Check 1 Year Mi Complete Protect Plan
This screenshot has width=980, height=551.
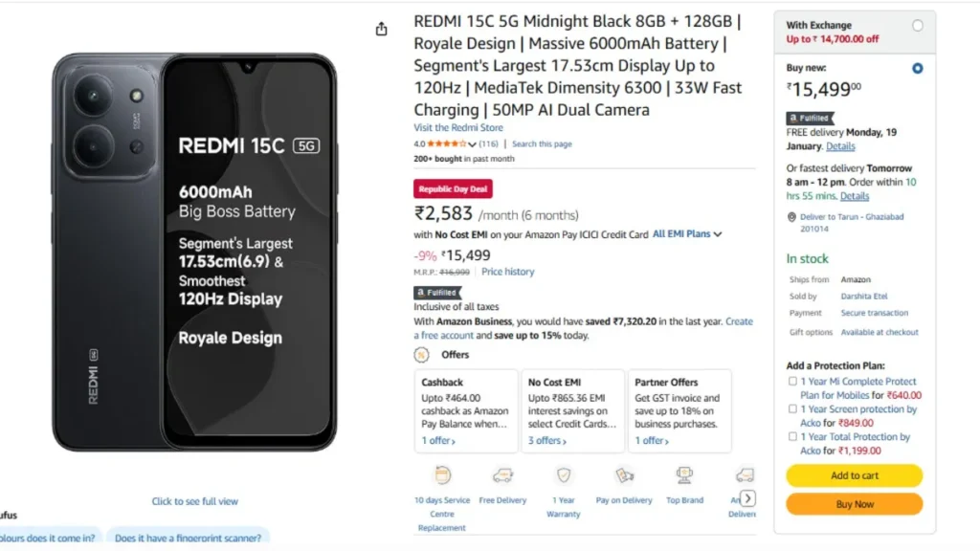pyautogui.click(x=792, y=381)
